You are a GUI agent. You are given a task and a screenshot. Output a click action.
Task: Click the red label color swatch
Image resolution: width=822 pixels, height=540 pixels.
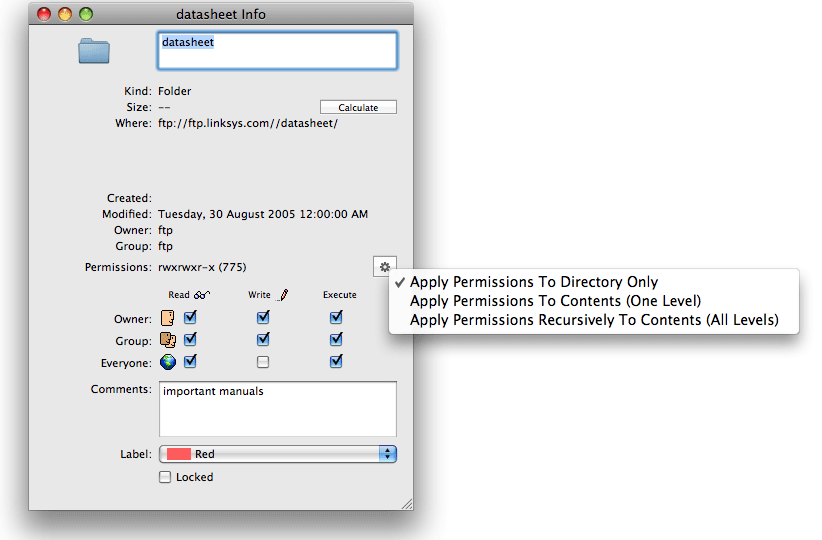tap(179, 454)
